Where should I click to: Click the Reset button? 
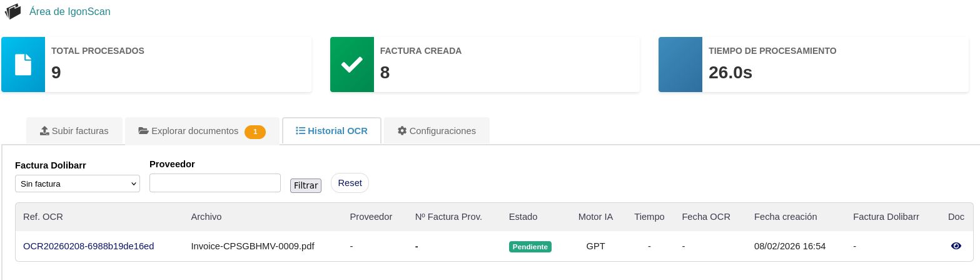[x=350, y=183]
